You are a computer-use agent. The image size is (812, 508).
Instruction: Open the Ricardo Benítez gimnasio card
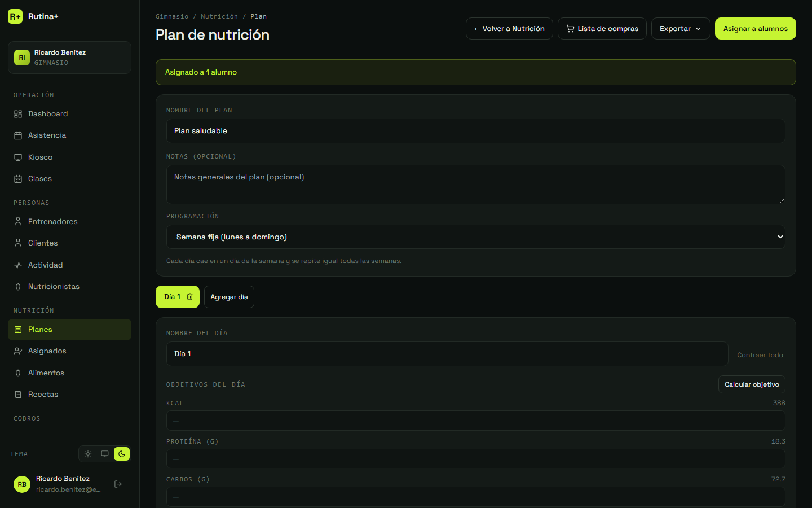[x=69, y=58]
